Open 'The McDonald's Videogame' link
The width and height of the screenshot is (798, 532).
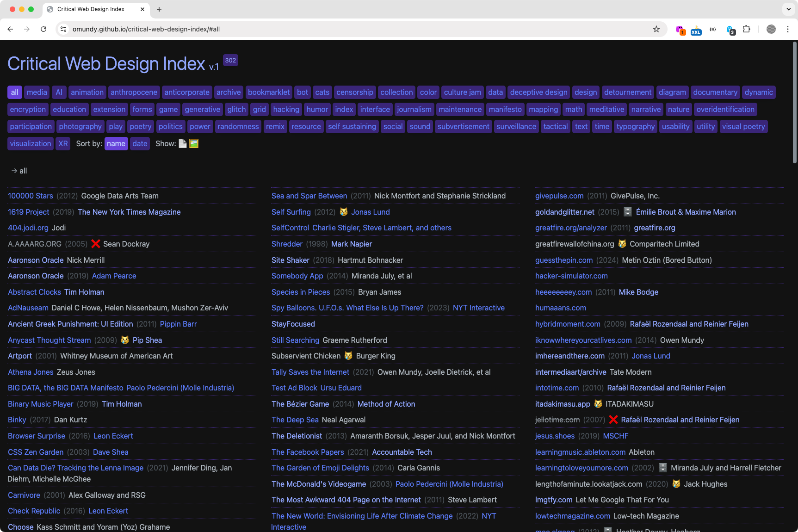point(319,484)
